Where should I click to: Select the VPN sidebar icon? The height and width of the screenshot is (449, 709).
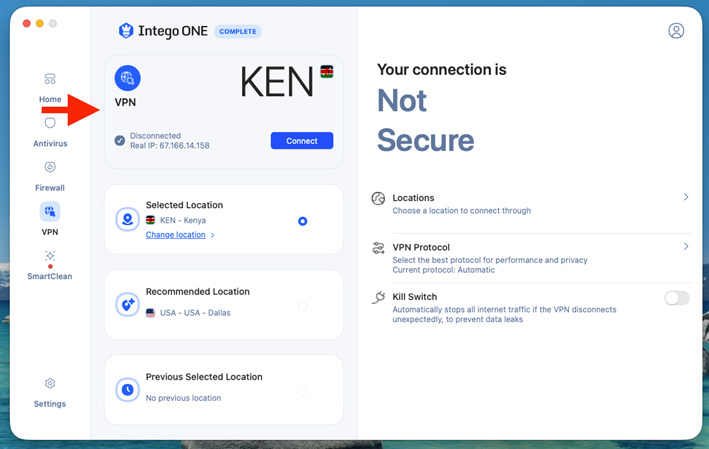[50, 212]
